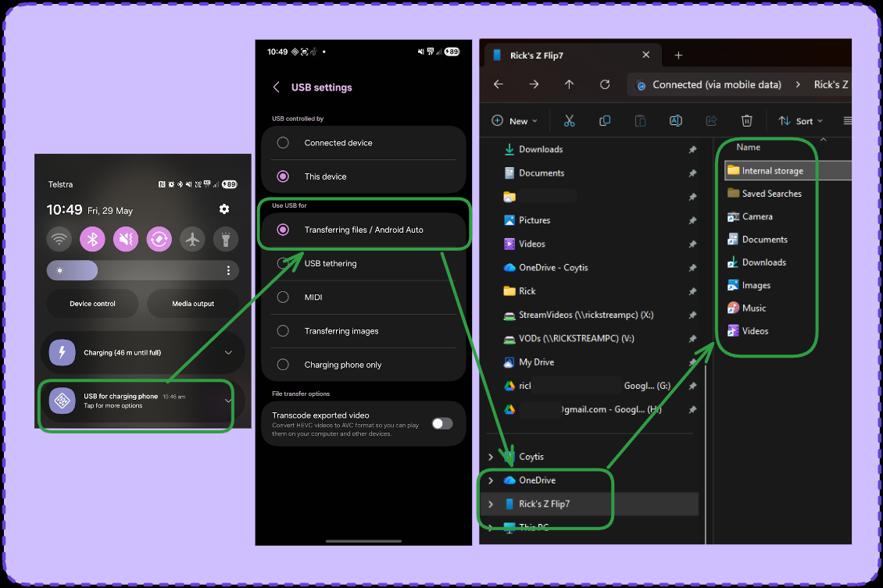Expand the OneDrive tree node
The width and height of the screenshot is (883, 588).
(491, 480)
